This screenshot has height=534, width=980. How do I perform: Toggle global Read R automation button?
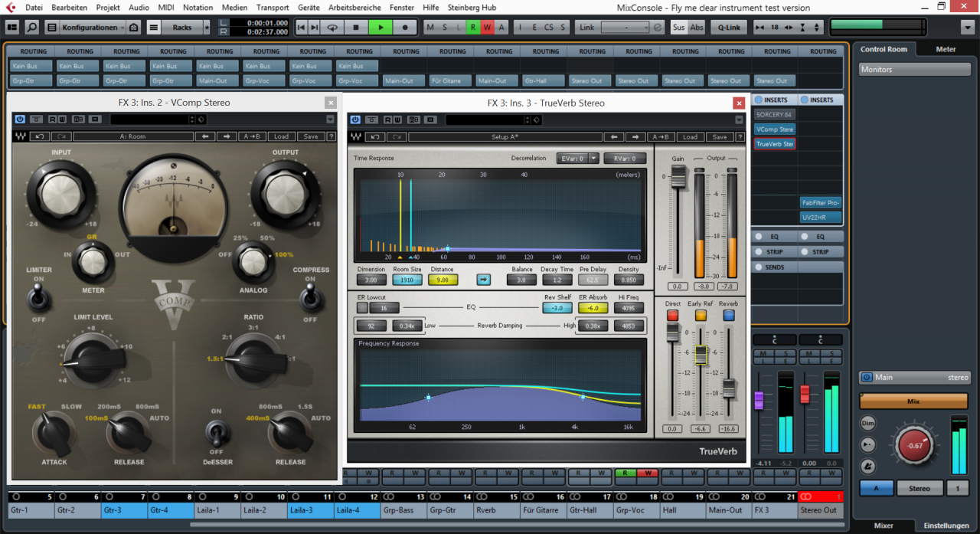473,27
